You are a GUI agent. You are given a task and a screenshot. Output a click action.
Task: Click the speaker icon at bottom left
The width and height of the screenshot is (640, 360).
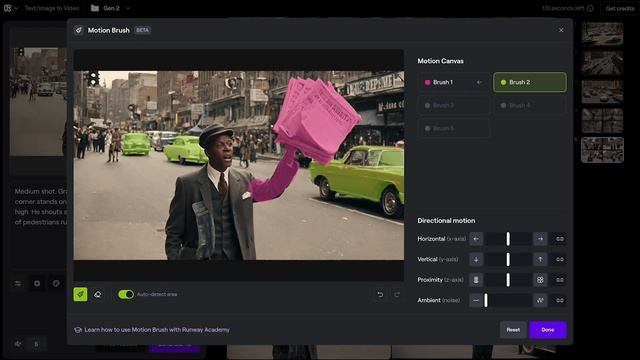click(x=18, y=344)
